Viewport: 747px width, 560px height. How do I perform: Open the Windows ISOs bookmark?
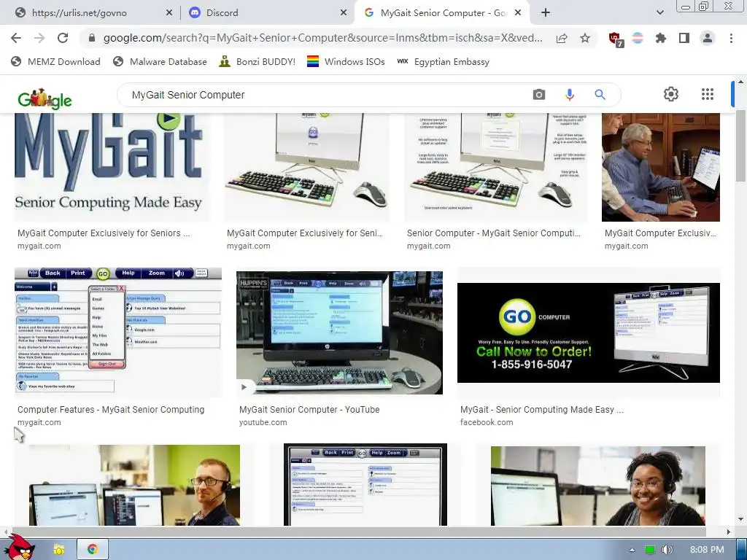[346, 61]
